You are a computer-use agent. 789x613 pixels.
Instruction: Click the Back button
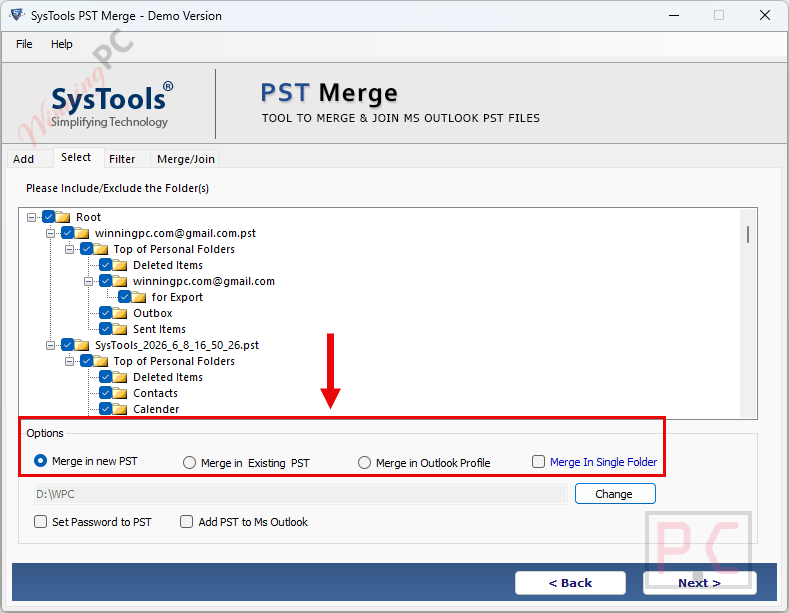point(570,583)
